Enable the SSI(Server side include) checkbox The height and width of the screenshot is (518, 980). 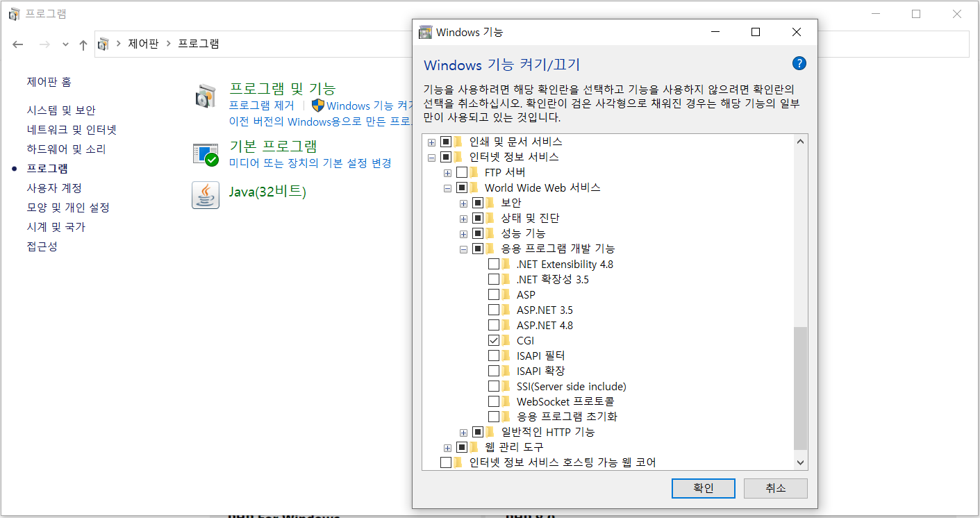point(494,386)
